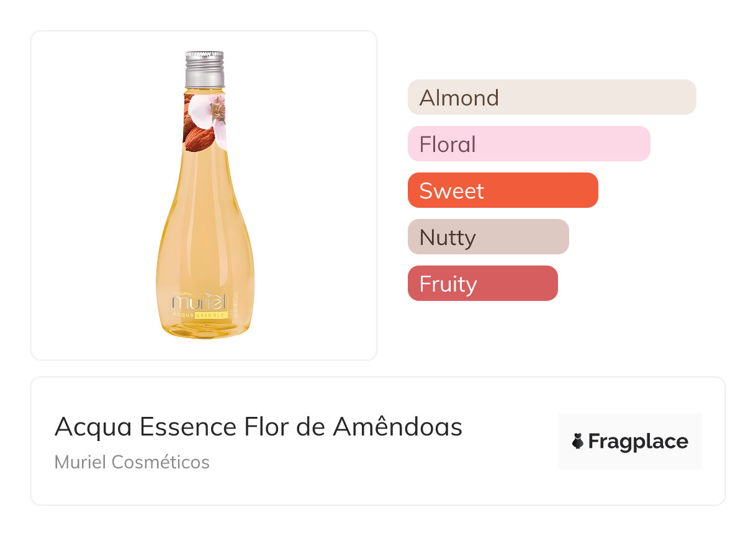Screen dimensions: 756x536
Task: Select the pink Floral accord bar
Action: (x=528, y=144)
